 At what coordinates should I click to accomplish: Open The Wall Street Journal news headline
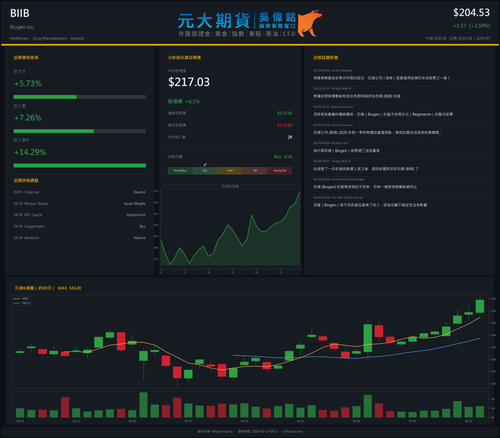click(x=370, y=205)
